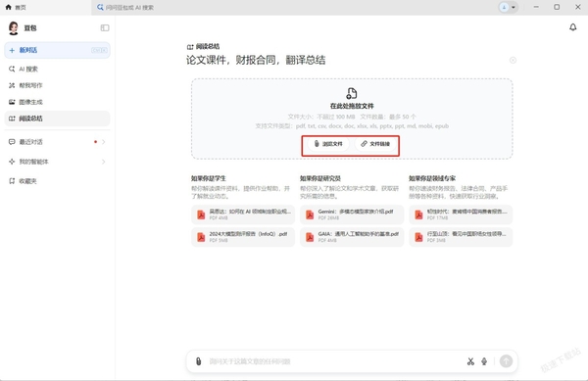Open the 2024大模型 InfoQ PDF sample

tap(243, 237)
